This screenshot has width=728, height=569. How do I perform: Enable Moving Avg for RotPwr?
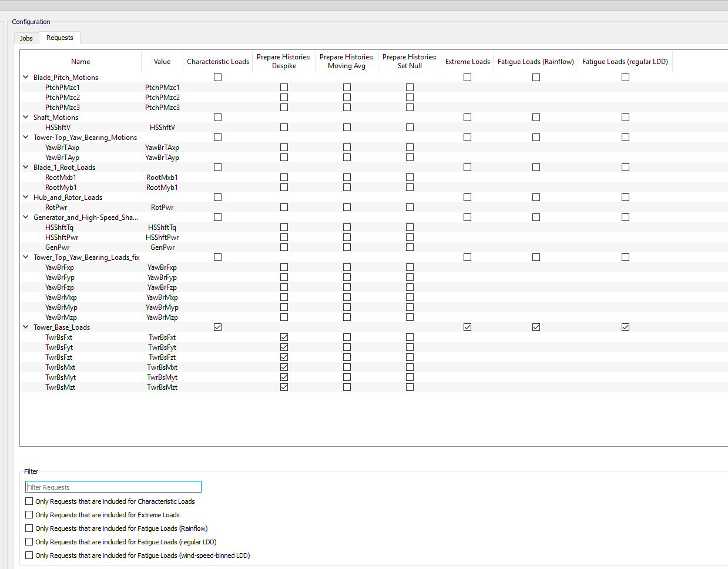[x=347, y=207]
